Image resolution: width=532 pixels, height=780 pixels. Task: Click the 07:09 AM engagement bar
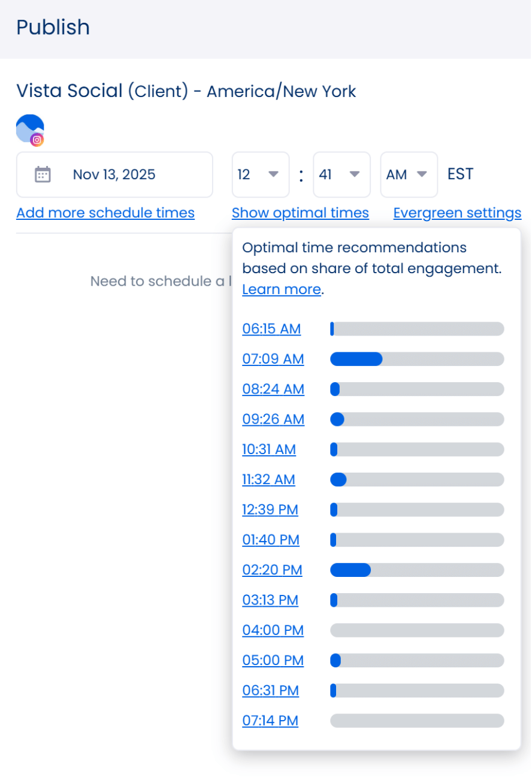click(417, 359)
